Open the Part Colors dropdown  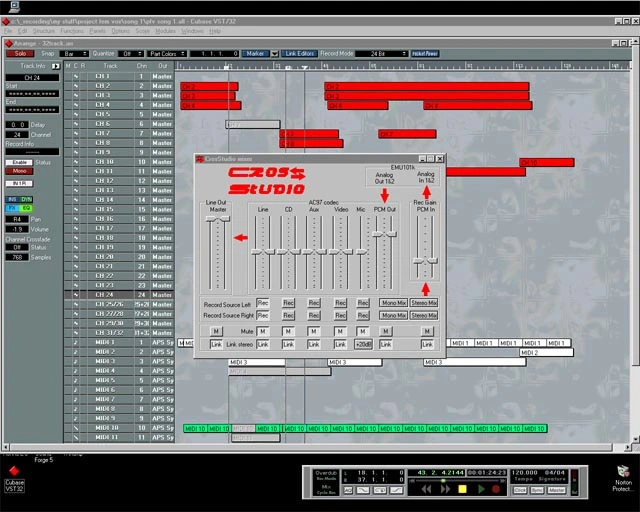point(167,53)
